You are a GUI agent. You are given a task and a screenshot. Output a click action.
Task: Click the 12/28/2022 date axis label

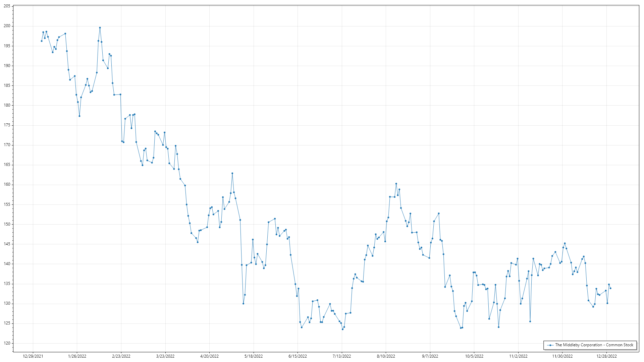pyautogui.click(x=606, y=356)
